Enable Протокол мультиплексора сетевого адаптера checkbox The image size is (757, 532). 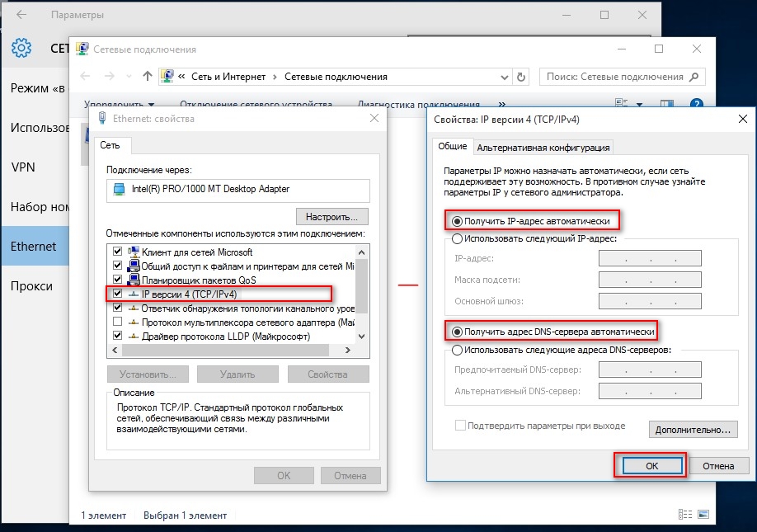[117, 322]
